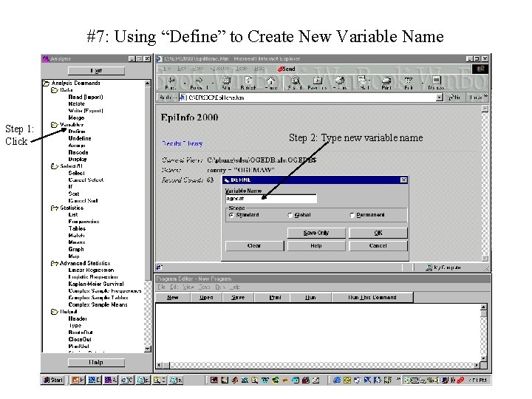Click OK in the DEFINE dialog
The image size is (532, 399).
click(378, 233)
